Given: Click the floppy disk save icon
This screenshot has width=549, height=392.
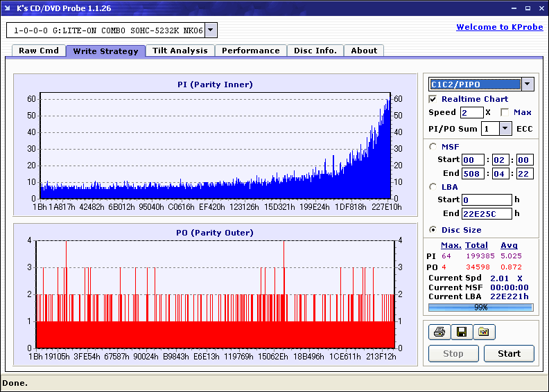Looking at the screenshot, I should tap(461, 332).
